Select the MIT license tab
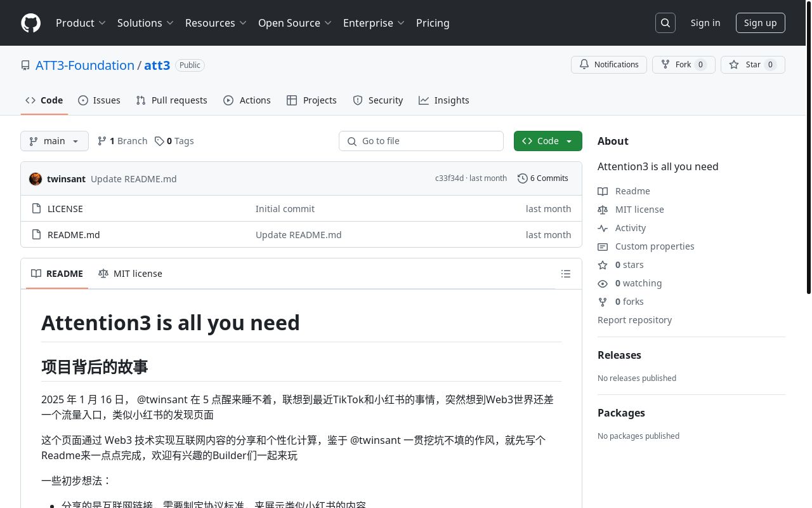 pyautogui.click(x=131, y=274)
